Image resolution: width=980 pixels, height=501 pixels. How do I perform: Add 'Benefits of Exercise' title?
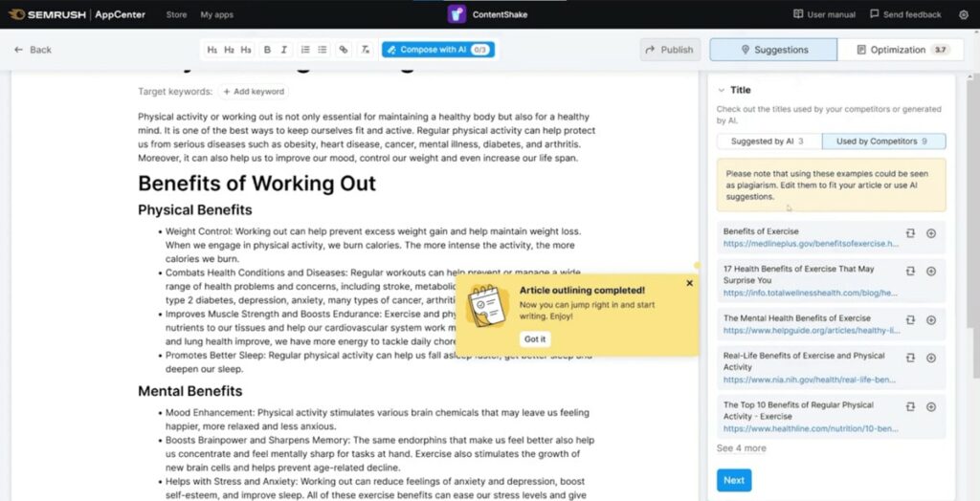coord(930,233)
